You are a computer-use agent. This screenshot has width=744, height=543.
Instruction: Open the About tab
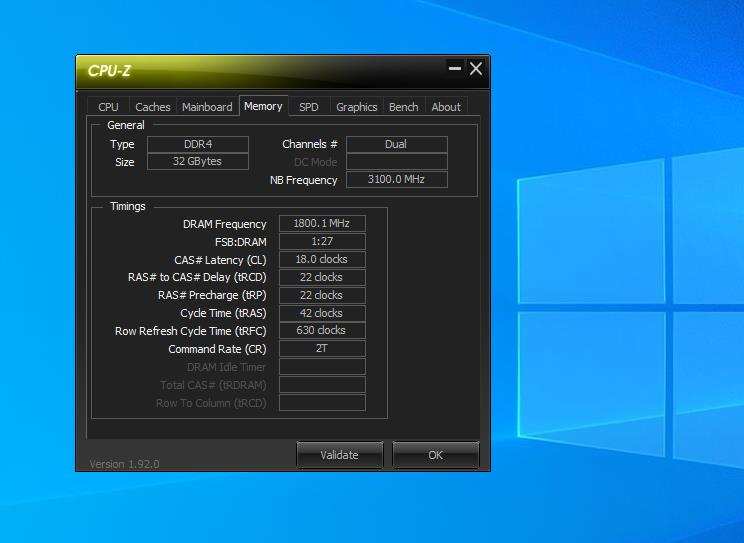[446, 107]
